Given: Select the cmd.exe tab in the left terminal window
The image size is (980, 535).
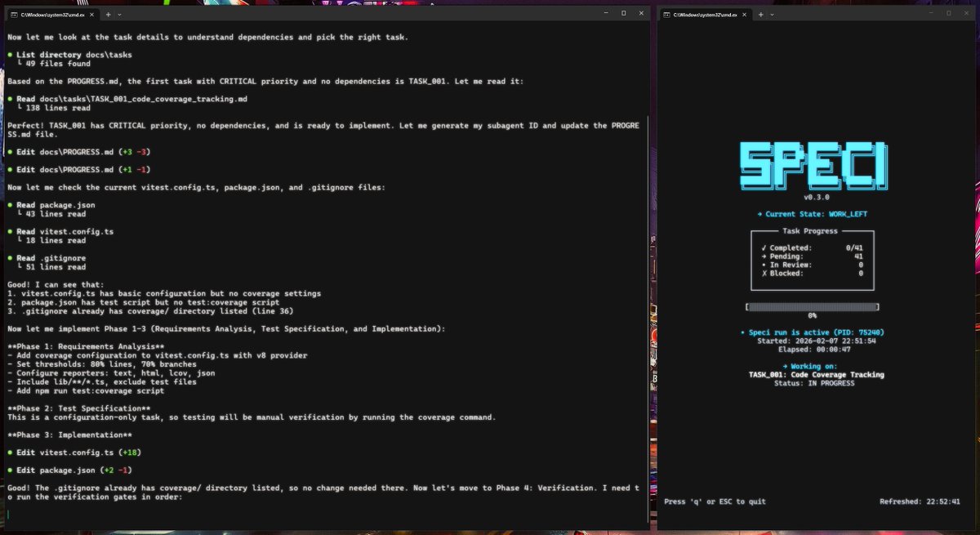Looking at the screenshot, I should coord(52,14).
